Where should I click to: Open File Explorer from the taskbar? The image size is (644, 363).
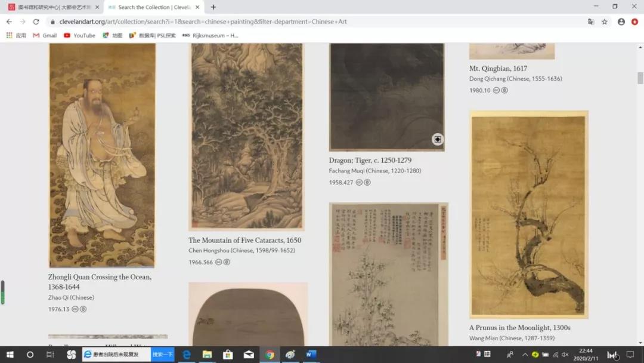(207, 355)
